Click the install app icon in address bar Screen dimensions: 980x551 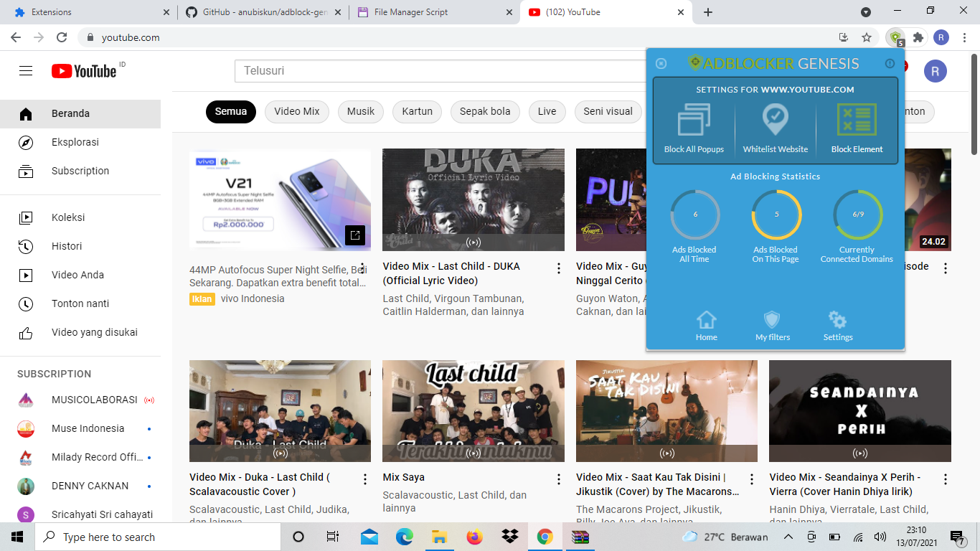[x=844, y=37]
